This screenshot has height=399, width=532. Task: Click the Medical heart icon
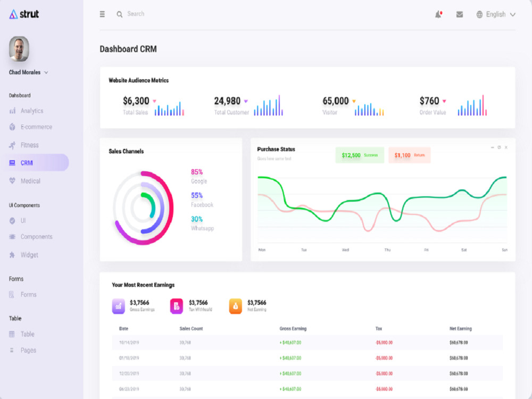coord(12,181)
